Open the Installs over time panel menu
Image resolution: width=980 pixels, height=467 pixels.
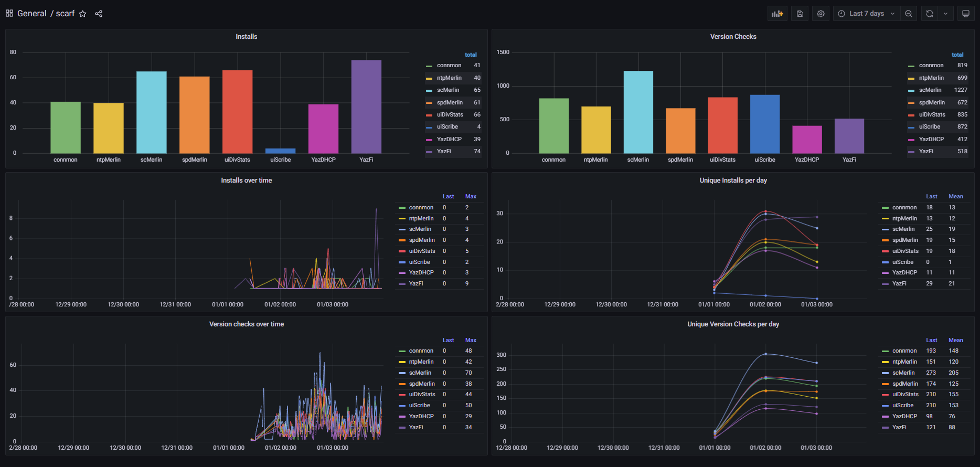tap(246, 181)
